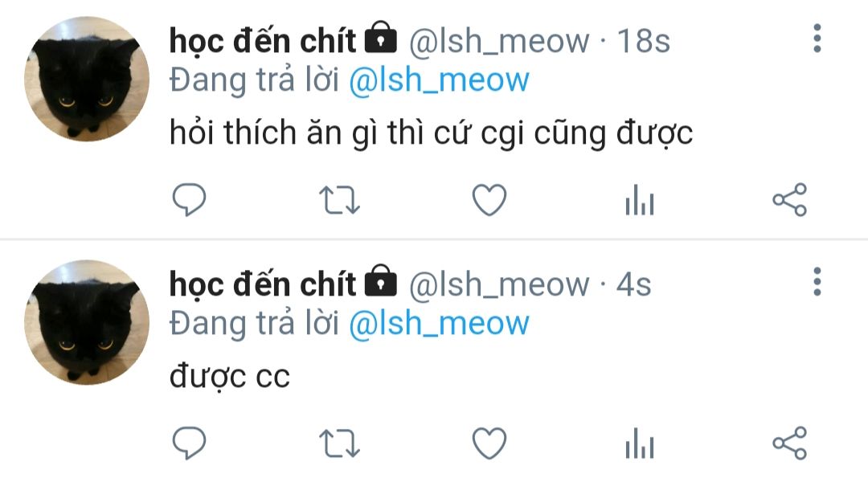Share the 18s tweet
Image resolution: width=868 pixels, height=478 pixels.
[x=790, y=200]
